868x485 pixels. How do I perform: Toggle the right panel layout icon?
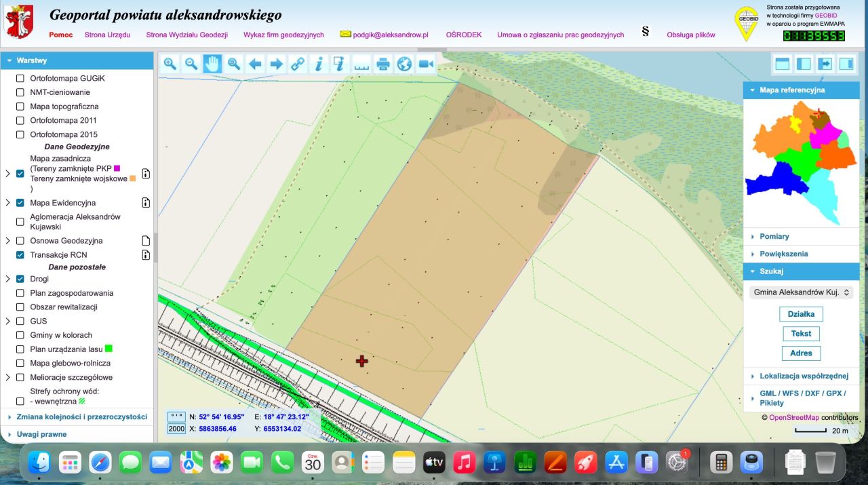(x=846, y=64)
